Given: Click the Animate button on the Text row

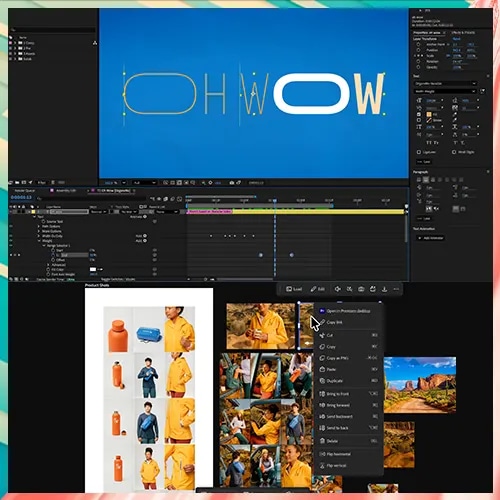Looking at the screenshot, I should click(139, 217).
